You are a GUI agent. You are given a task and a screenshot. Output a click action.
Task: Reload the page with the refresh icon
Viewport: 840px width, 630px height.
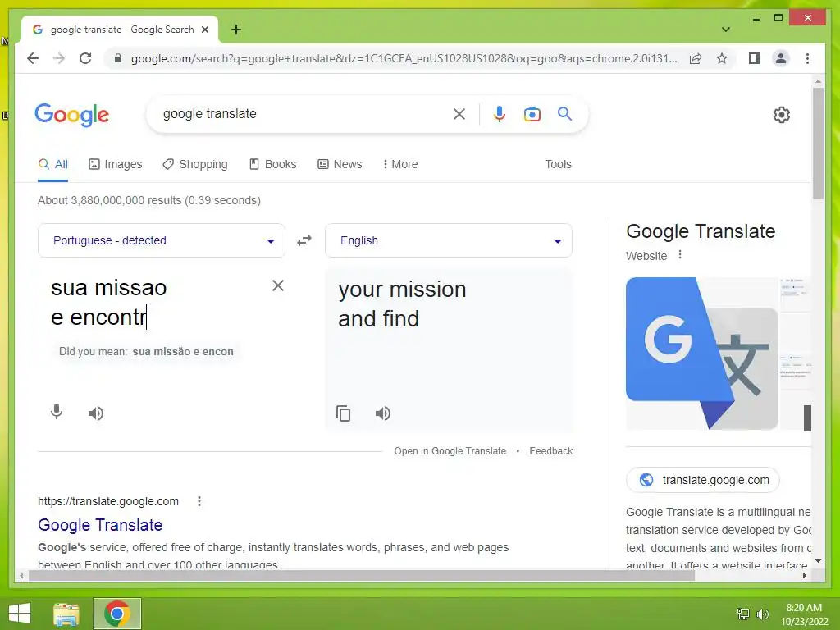click(85, 58)
